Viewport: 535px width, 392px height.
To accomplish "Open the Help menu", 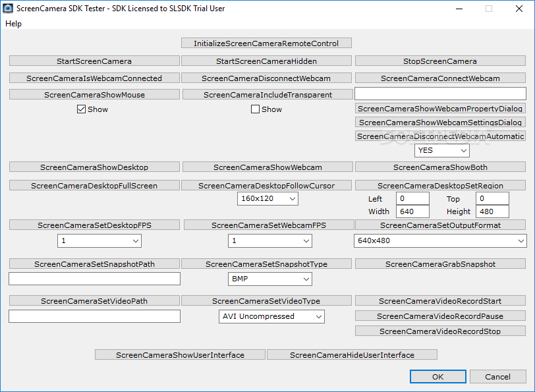I will 13,24.
